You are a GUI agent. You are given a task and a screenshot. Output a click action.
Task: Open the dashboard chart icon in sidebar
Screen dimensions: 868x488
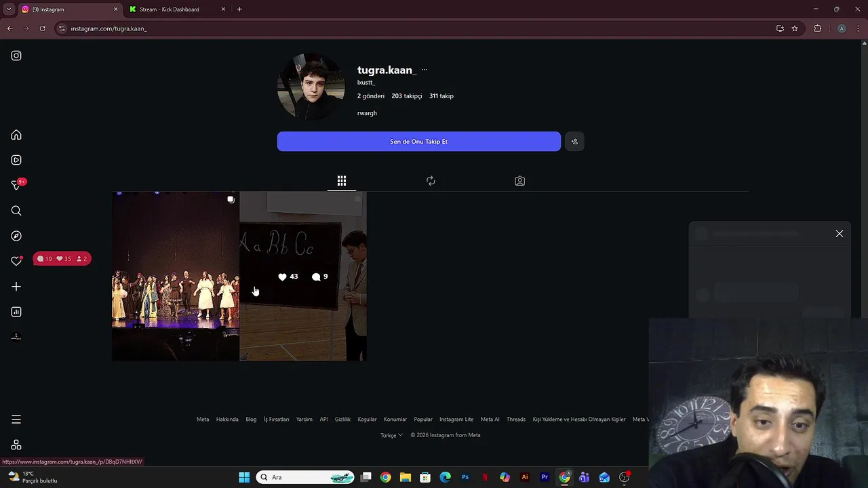(16, 312)
